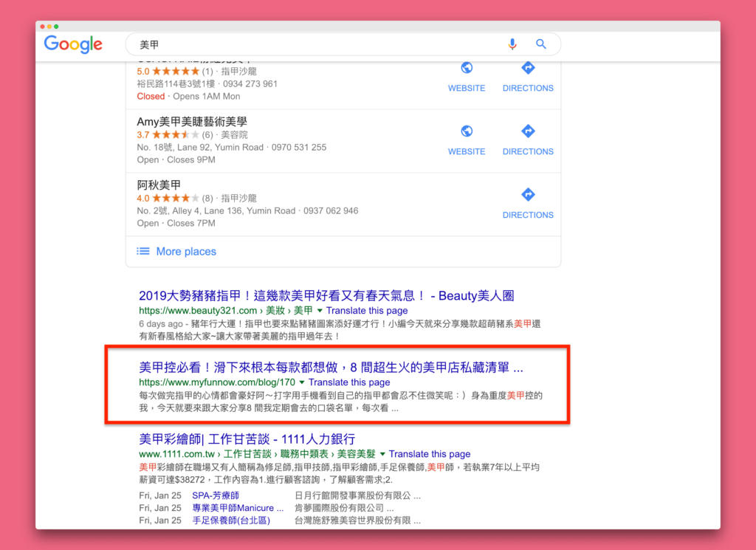Click the yellow minimize window button

click(49, 27)
